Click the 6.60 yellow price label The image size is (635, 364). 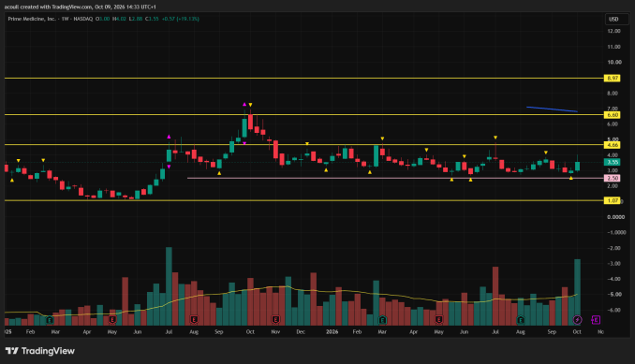tap(612, 115)
